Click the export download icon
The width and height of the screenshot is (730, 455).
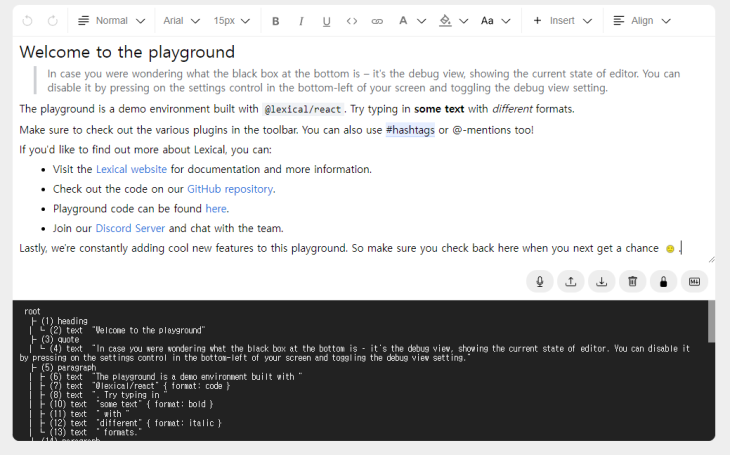[602, 282]
